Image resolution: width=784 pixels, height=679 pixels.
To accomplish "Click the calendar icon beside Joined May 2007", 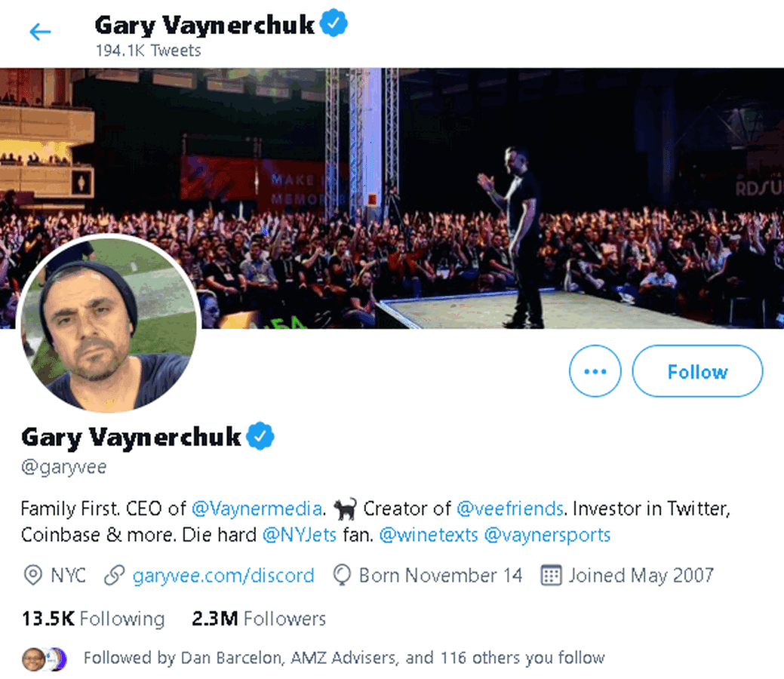I will pos(552,575).
